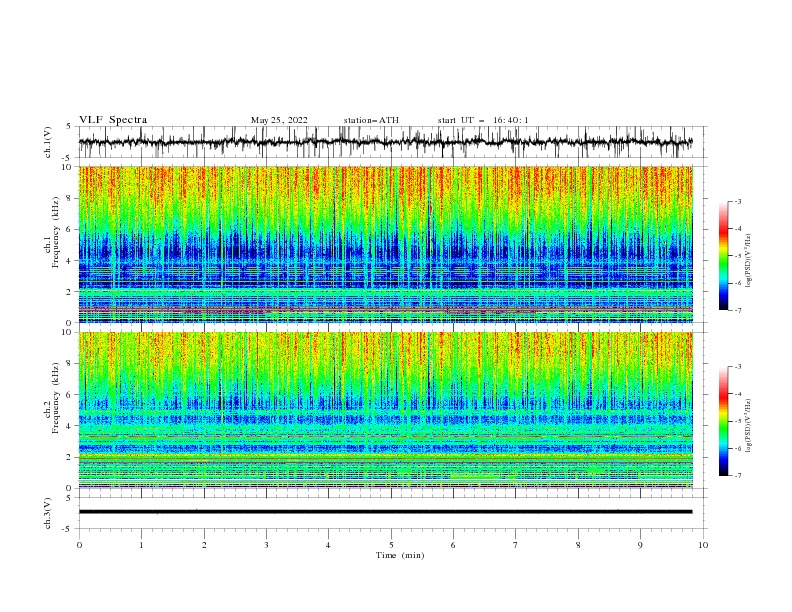792x612 pixels.
Task: Click ch.2 "Frequency (kHz)" axis label
Action: 56,398
